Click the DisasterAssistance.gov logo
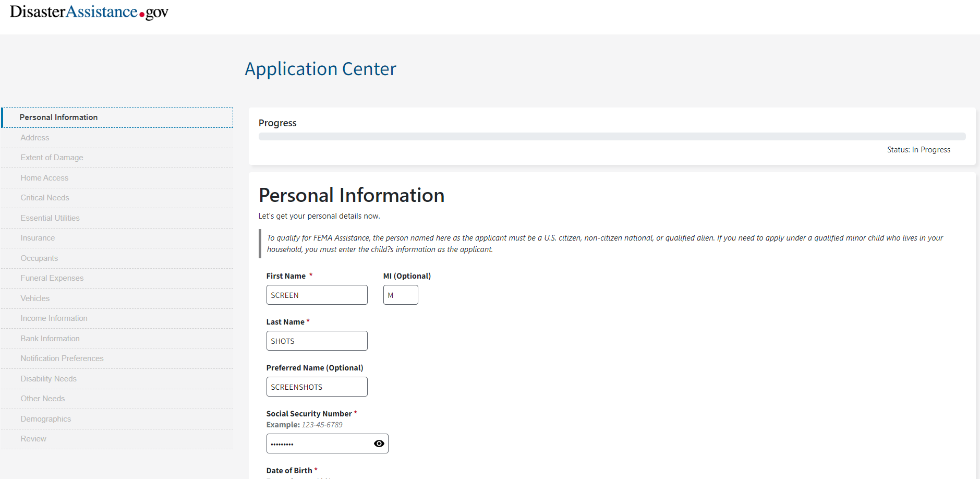Viewport: 980px width, 479px height. 89,12
